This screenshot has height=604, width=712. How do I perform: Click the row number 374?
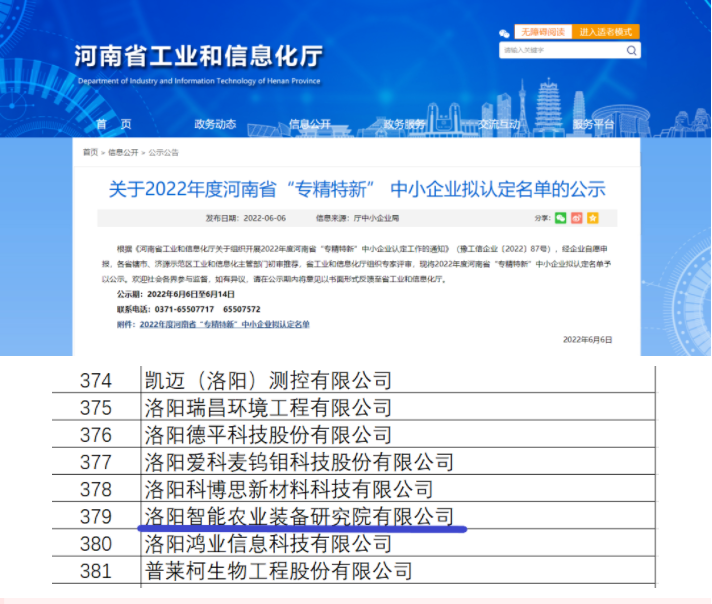pos(96,381)
